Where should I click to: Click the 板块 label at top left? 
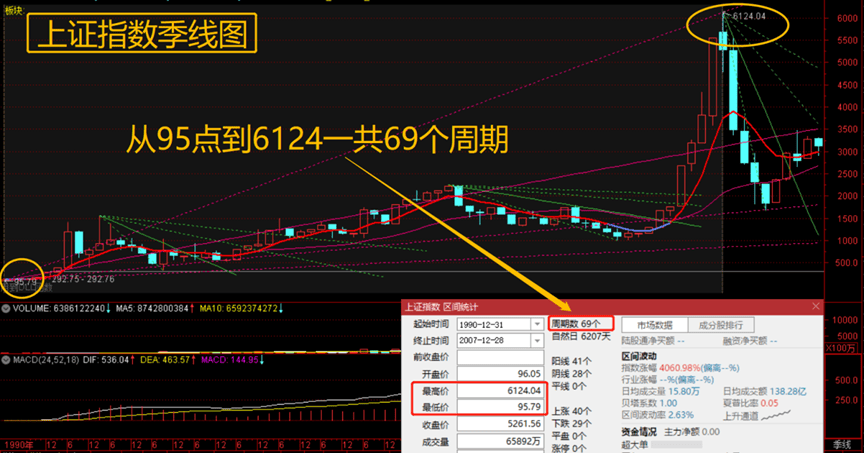click(x=14, y=10)
